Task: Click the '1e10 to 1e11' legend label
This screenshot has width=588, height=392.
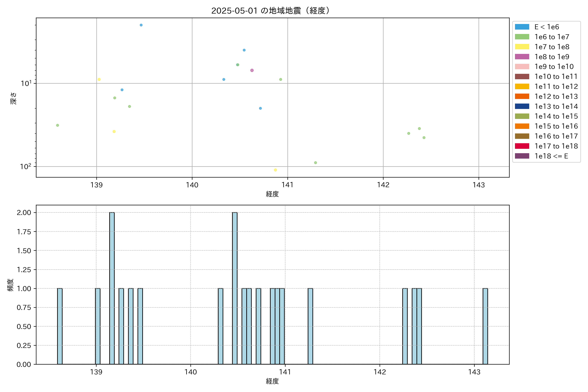Action: pos(556,76)
